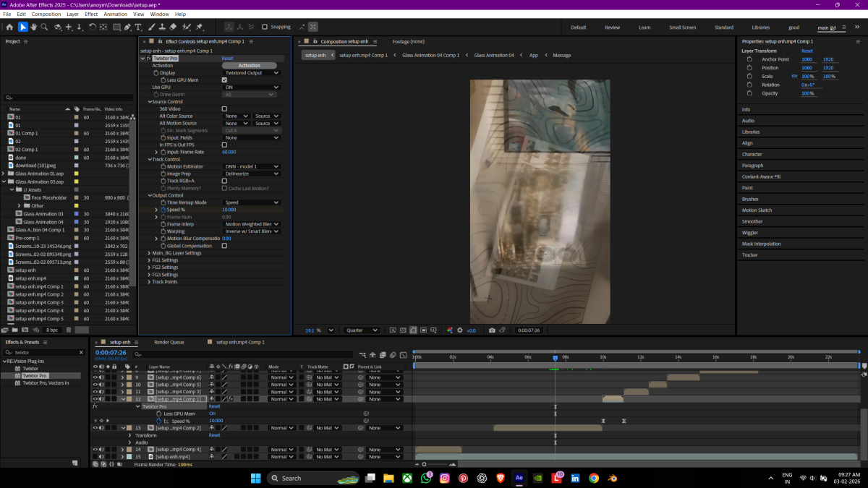Viewport: 868px width, 488px height.
Task: Click the Take Snapshot camera icon
Action: [x=492, y=330]
